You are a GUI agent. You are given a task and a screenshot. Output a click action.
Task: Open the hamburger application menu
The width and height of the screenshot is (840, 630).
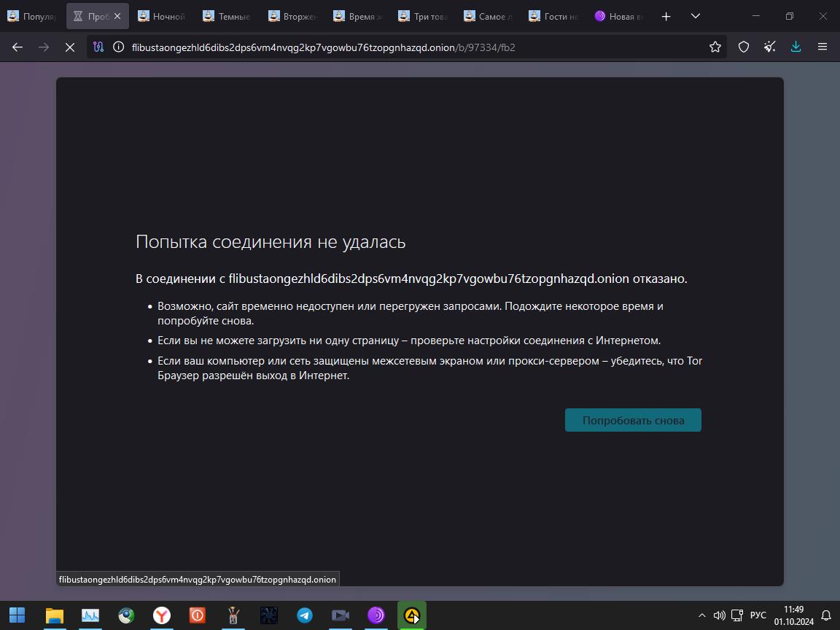click(822, 47)
